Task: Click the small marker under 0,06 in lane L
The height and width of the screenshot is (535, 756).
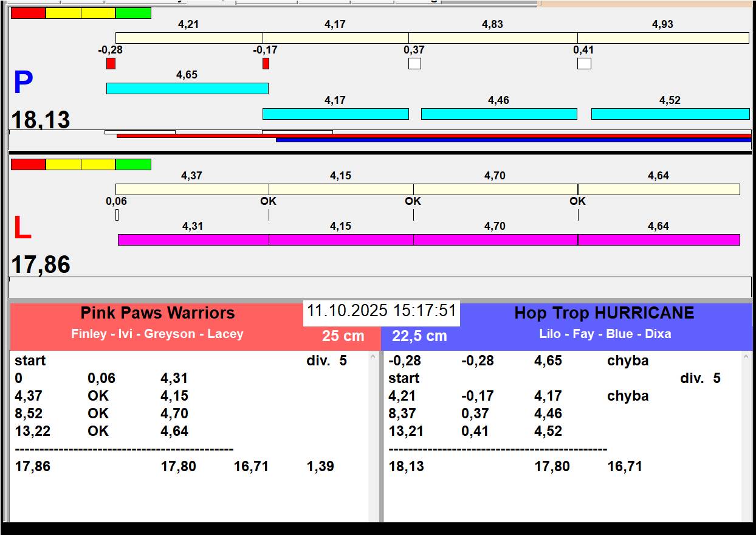Action: pos(117,215)
